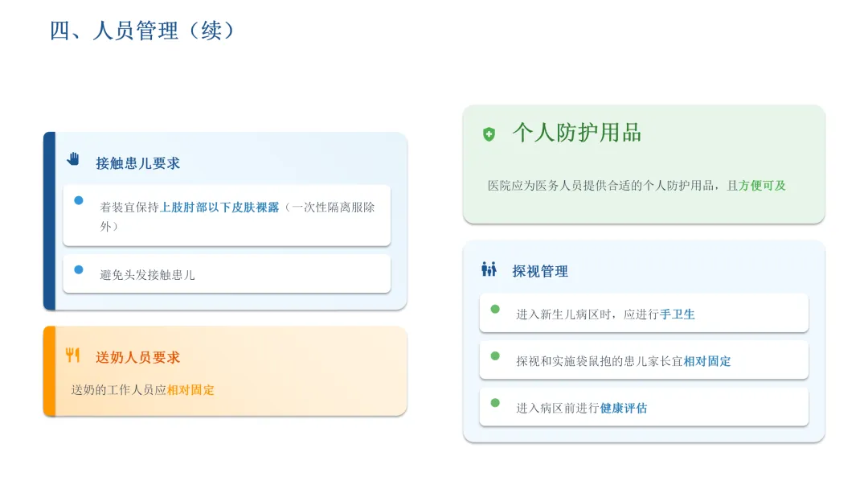Click the 个人防护用品 heading
868x489 pixels.
[x=577, y=133]
